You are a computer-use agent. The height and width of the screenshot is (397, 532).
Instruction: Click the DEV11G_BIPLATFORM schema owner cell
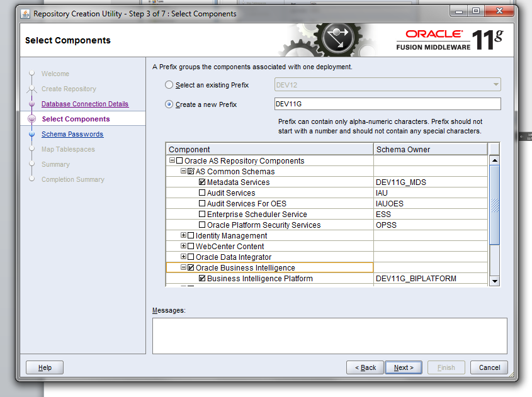(x=431, y=278)
